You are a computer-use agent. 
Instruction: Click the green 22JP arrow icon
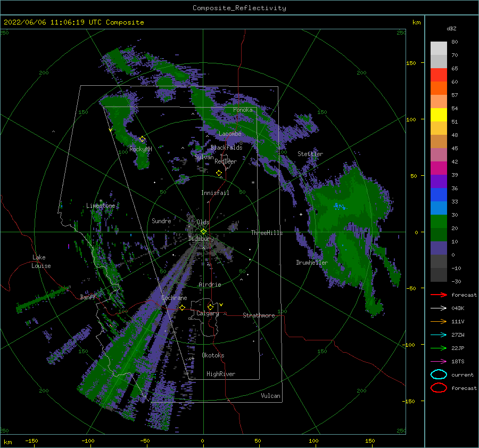439,348
